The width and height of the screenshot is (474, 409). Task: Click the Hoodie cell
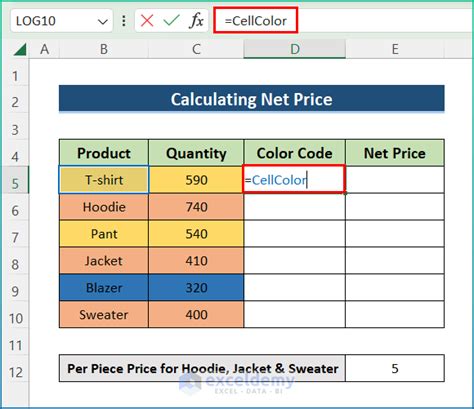pyautogui.click(x=104, y=207)
